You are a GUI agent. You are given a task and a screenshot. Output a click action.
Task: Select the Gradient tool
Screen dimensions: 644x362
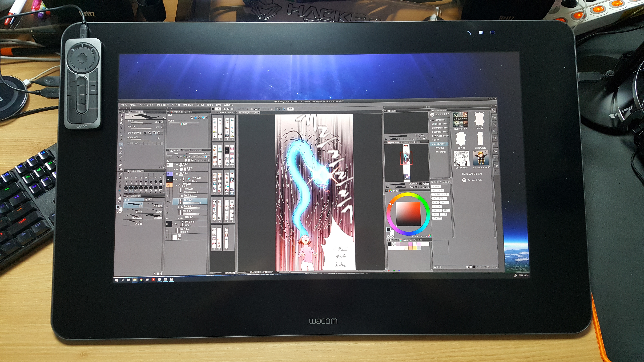120,178
